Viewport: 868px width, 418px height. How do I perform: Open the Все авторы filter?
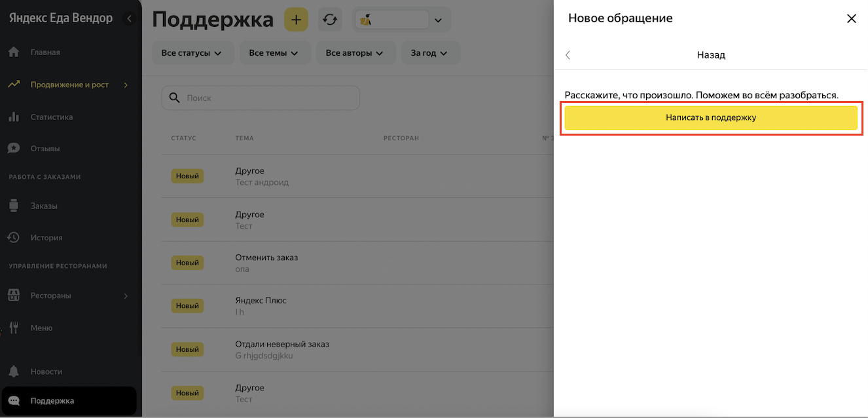click(x=355, y=53)
